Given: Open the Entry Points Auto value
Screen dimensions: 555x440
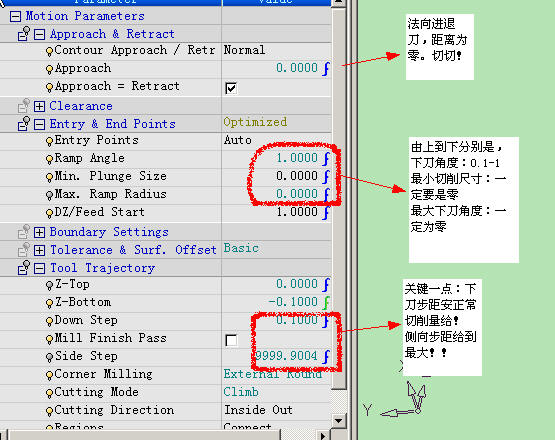Looking at the screenshot, I should tap(238, 140).
